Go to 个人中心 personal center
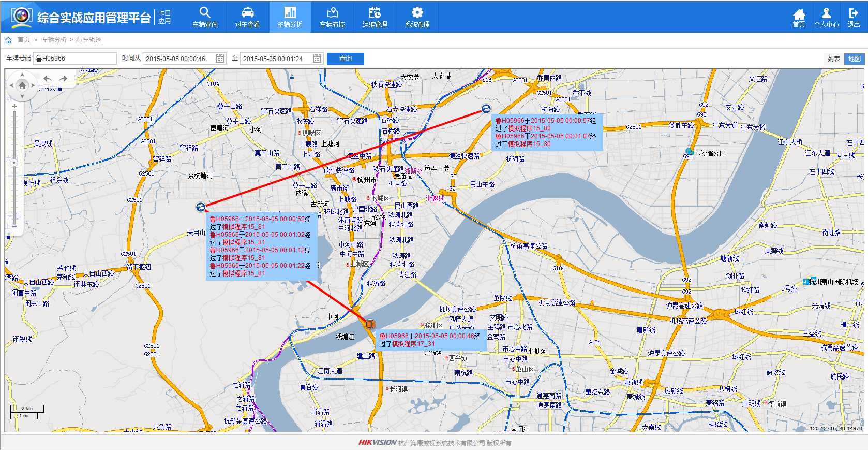868x450 pixels. 826,17
